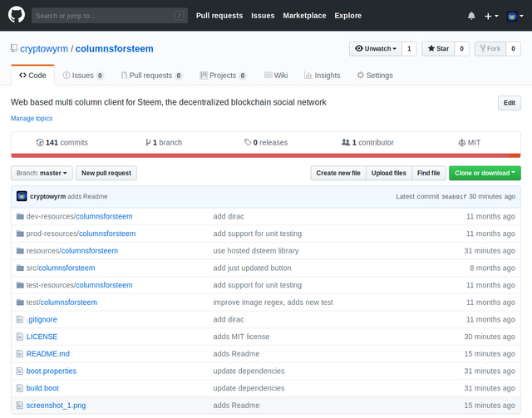The image size is (532, 418).
Task: View the 1 contributor page
Action: 367,142
